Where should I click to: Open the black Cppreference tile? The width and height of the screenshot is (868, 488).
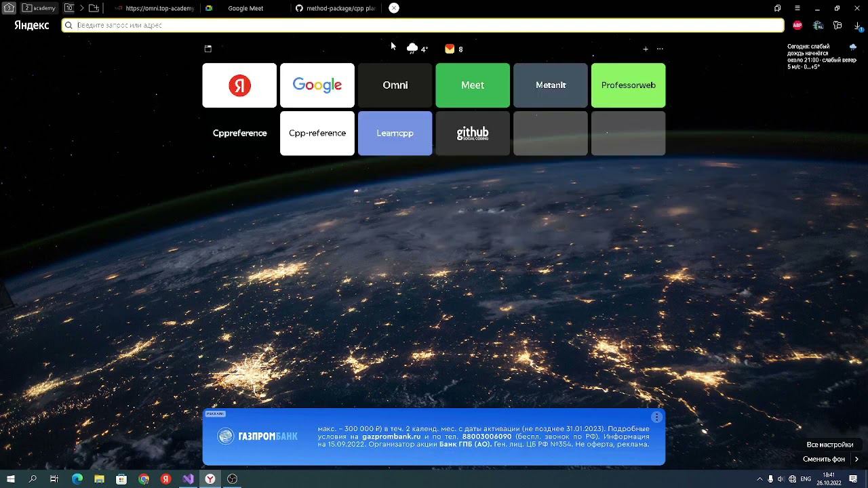tap(239, 134)
